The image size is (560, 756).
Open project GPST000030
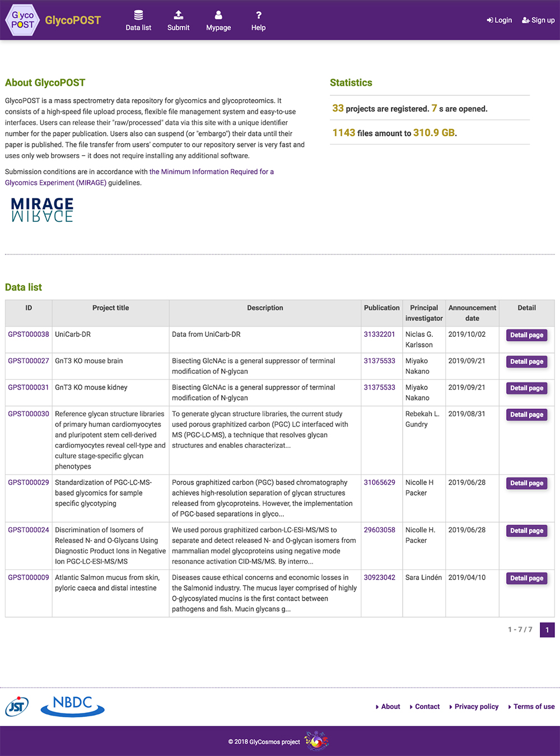click(29, 414)
